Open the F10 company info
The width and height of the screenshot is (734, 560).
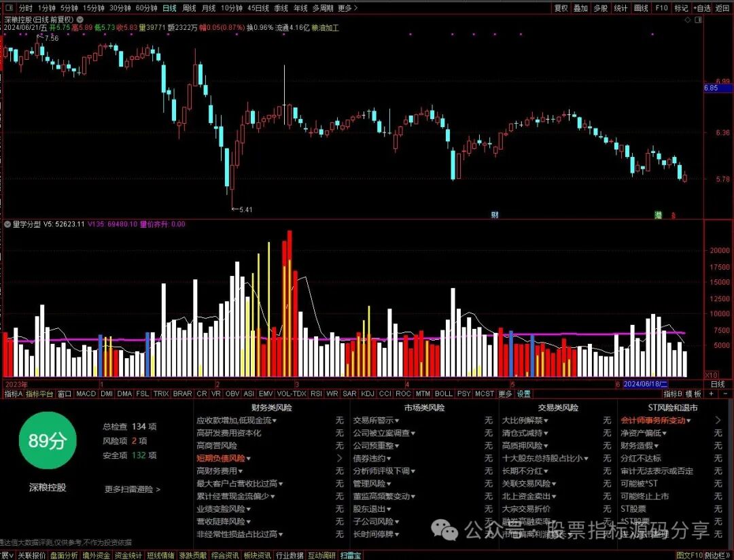(661, 8)
